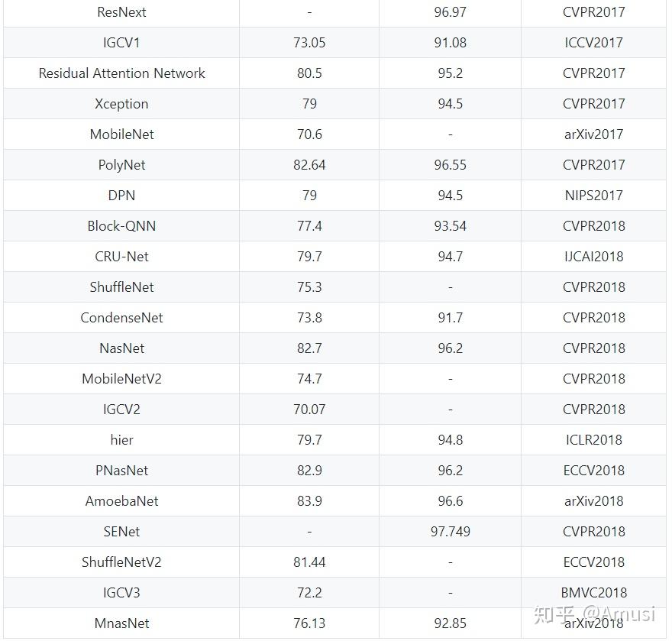
Task: Click the Residual Attention Network cell
Action: coord(121,73)
